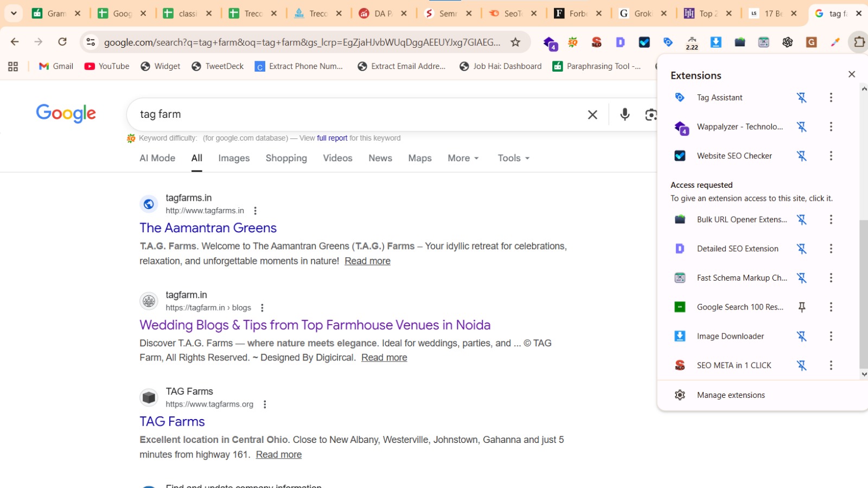
Task: Unpin the Google Search 100 Results extension
Action: 801,307
